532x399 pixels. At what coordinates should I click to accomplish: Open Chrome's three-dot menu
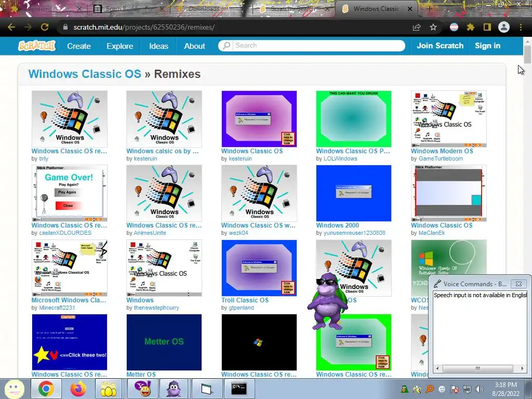[521, 27]
